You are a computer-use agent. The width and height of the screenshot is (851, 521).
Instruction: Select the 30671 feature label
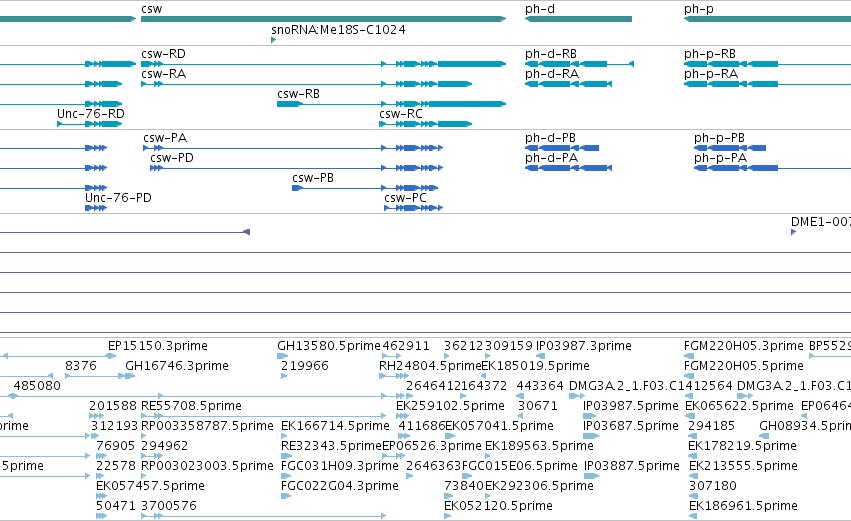538,406
